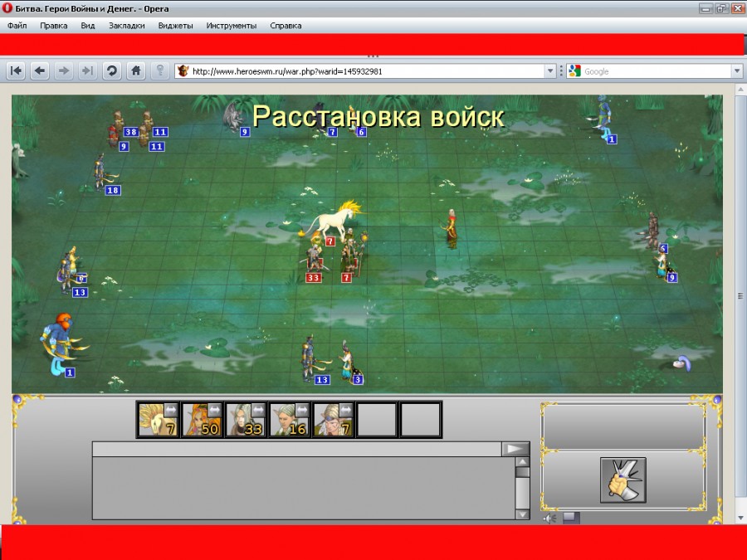This screenshot has height=560, width=747.
Task: Click the page scrollbar down arrow
Action: tap(741, 518)
